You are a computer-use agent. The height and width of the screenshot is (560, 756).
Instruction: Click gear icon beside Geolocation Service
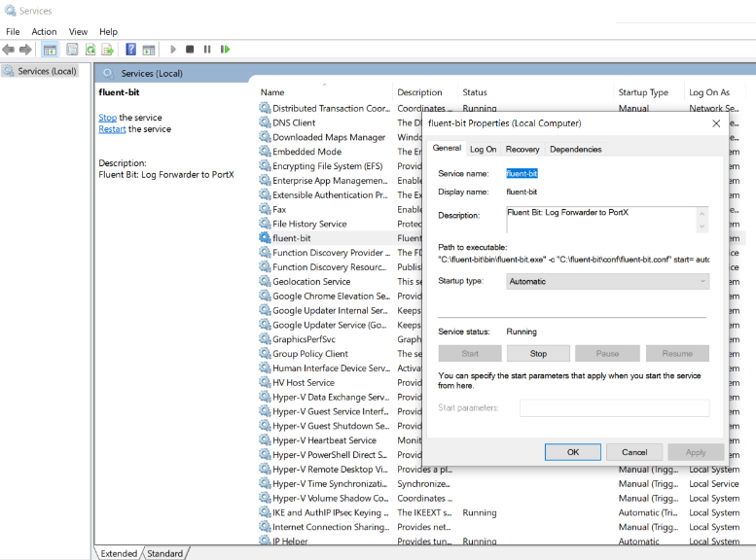(x=265, y=280)
